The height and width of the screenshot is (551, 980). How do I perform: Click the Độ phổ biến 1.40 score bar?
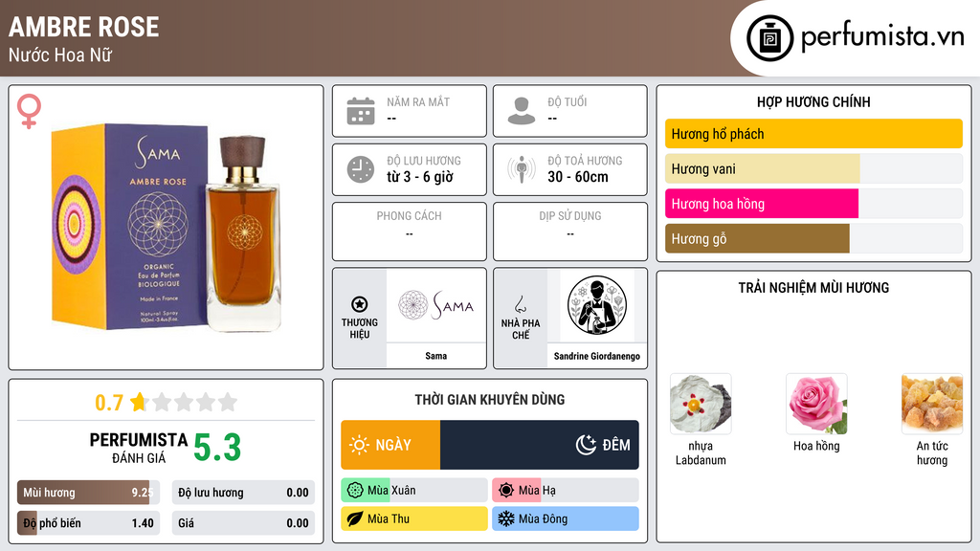(x=88, y=523)
